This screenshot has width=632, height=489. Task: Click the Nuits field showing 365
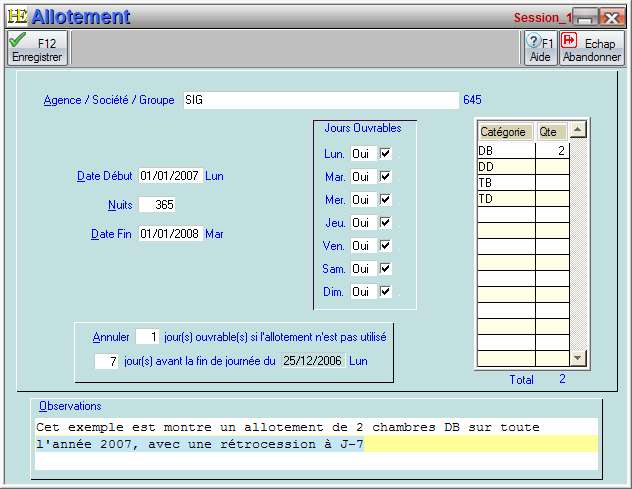(x=157, y=205)
